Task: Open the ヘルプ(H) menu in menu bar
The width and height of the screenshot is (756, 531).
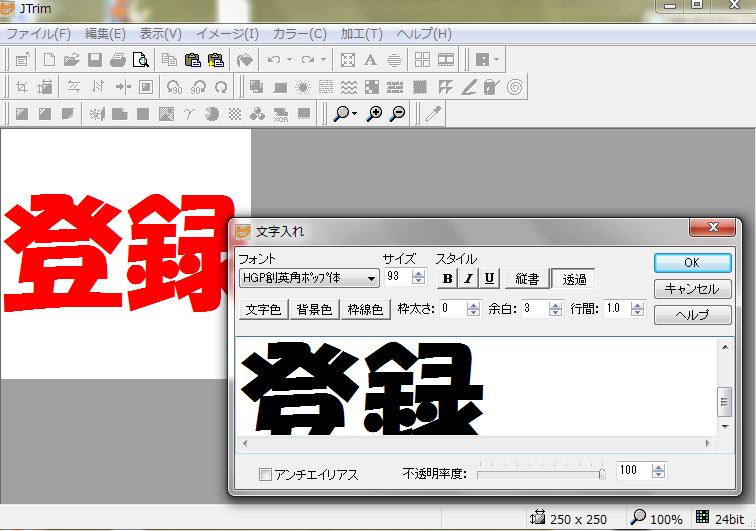Action: (x=424, y=34)
